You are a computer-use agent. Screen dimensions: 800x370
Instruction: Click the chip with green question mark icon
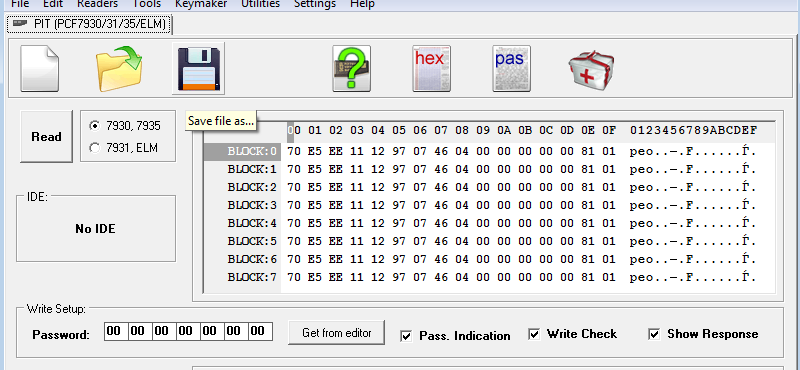tap(352, 68)
